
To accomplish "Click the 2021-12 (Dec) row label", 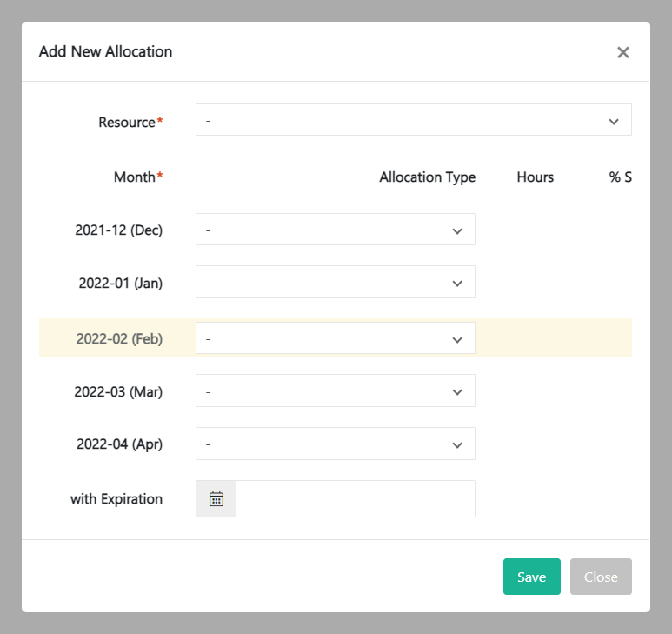I will click(119, 230).
